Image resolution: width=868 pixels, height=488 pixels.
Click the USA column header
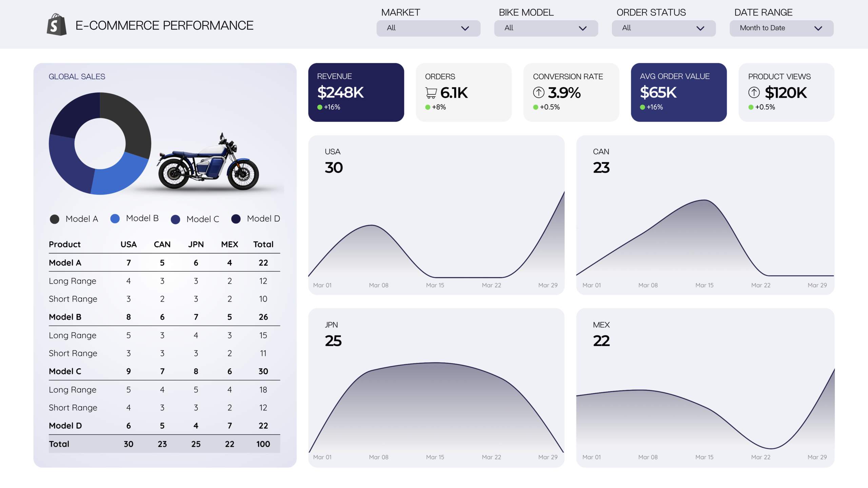[129, 244]
